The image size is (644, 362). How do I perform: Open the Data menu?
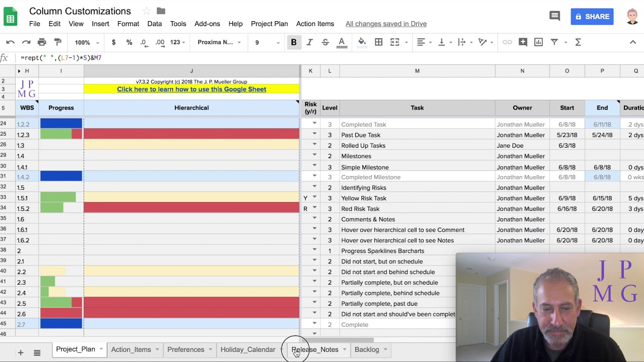click(154, 24)
